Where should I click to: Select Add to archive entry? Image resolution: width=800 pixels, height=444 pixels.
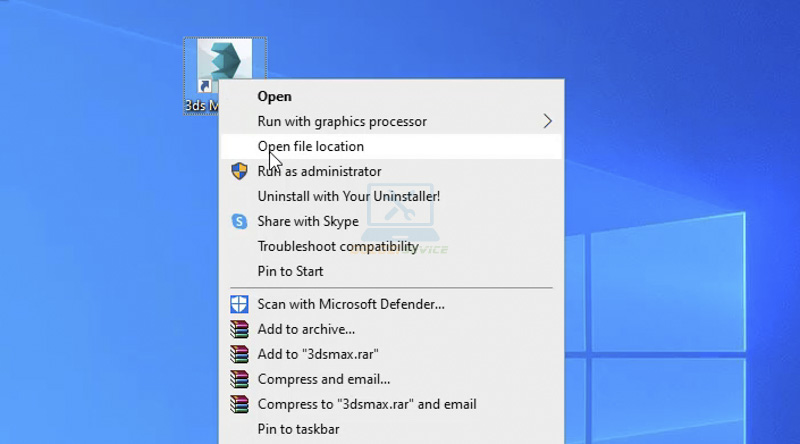(306, 329)
